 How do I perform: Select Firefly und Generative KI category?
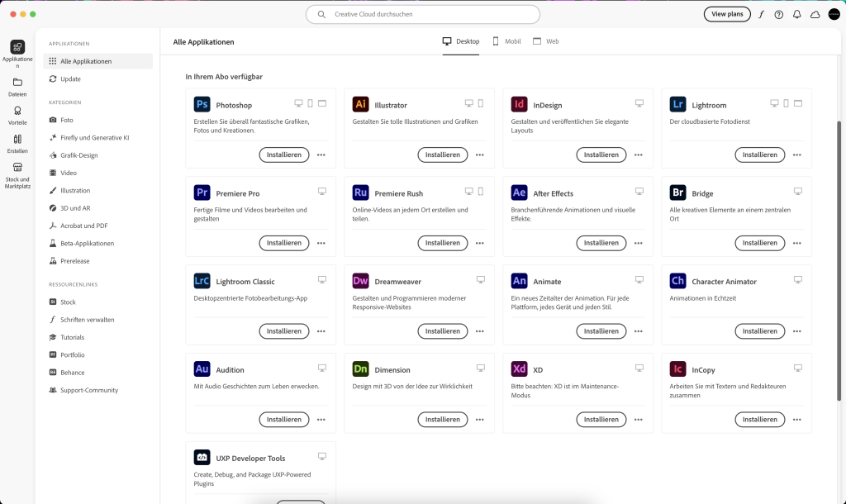pos(94,137)
